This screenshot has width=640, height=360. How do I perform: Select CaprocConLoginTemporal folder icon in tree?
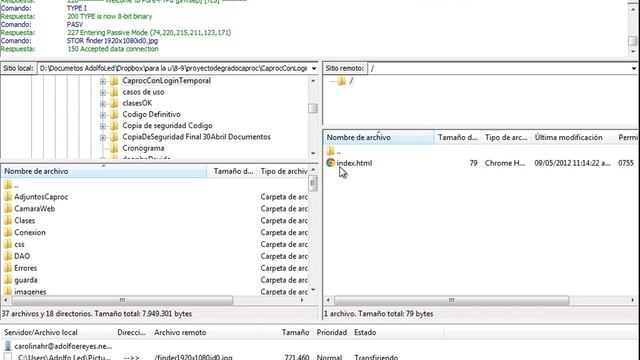point(114,81)
